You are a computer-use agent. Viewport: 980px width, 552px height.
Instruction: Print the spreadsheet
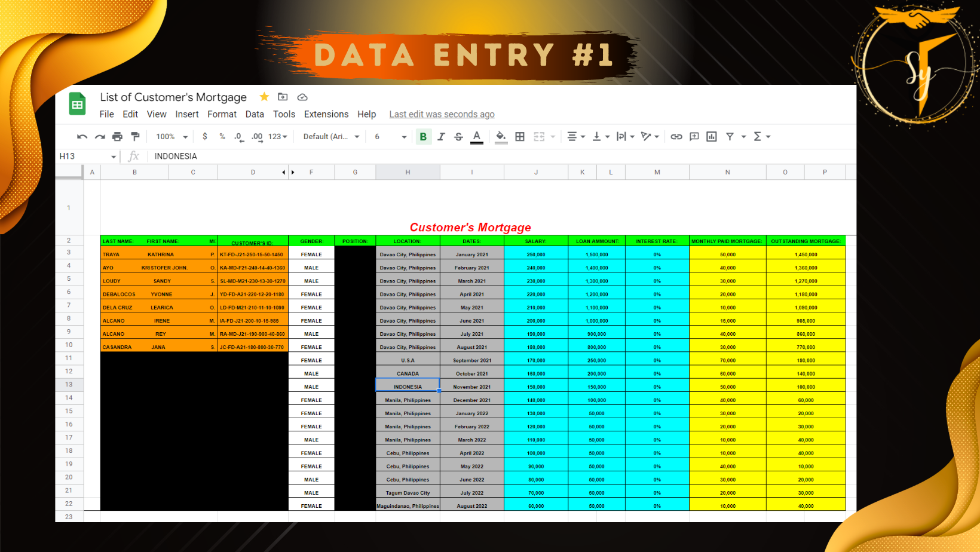point(117,137)
